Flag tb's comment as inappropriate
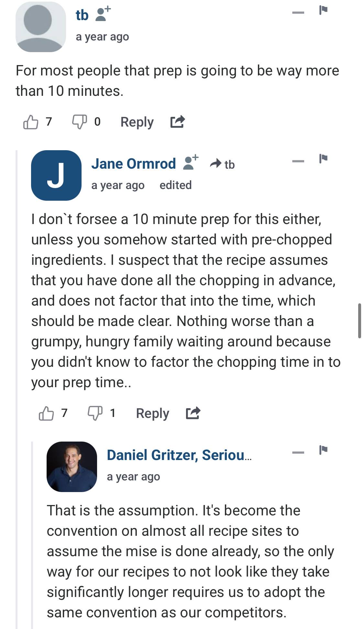 click(323, 10)
